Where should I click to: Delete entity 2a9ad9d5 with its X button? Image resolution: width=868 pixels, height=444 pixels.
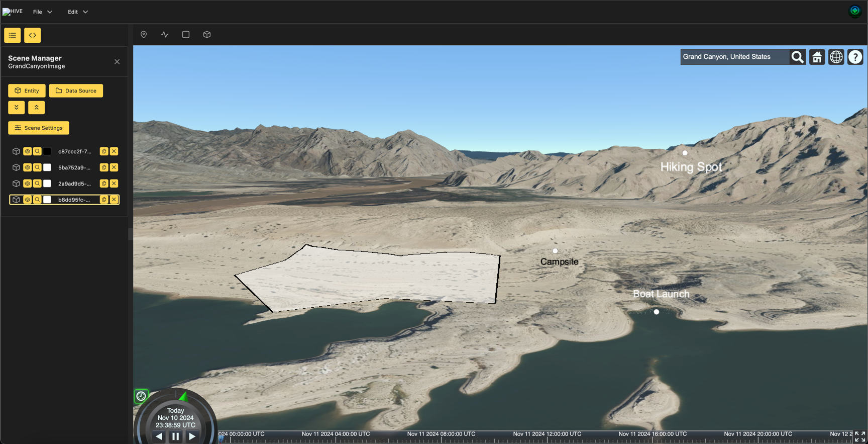coord(114,184)
